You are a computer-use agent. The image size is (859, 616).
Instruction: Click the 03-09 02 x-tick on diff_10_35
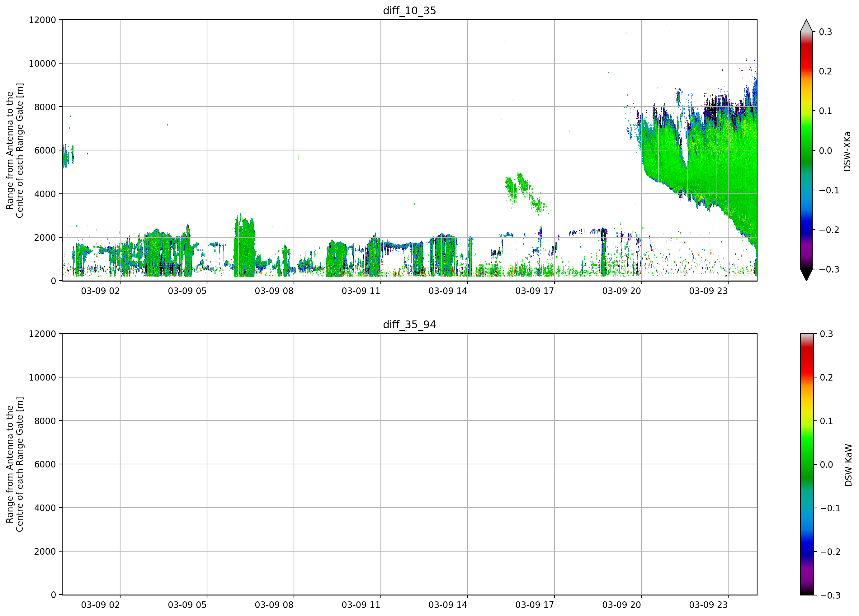click(100, 291)
